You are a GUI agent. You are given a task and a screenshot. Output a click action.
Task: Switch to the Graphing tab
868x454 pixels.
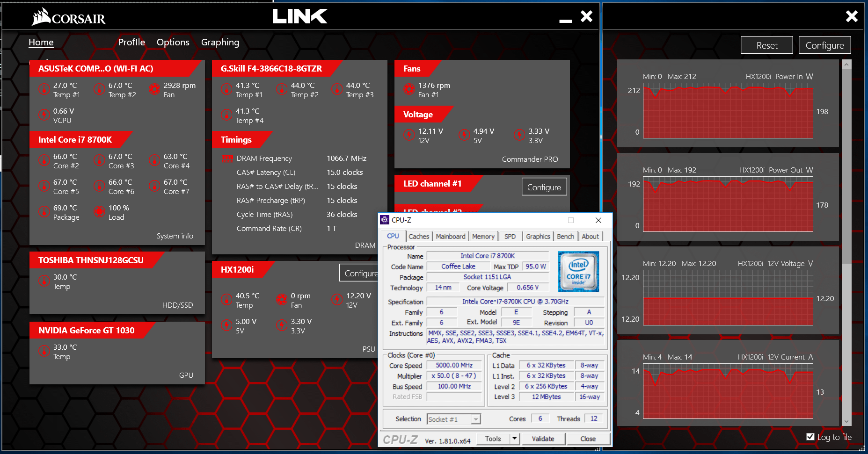coord(220,43)
